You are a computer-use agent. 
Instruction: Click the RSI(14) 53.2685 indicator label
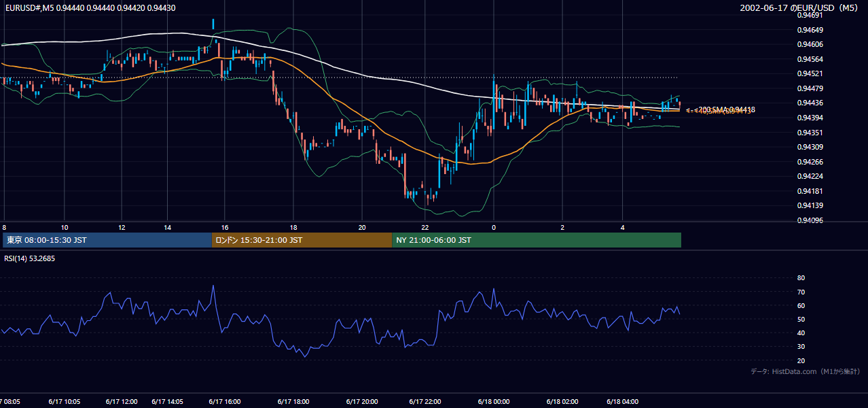30,258
